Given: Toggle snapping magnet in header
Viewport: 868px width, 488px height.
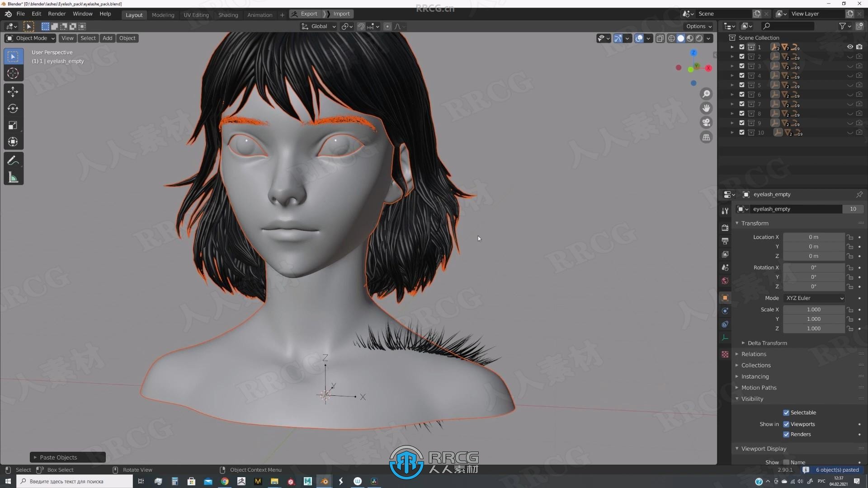Looking at the screenshot, I should pos(361,26).
